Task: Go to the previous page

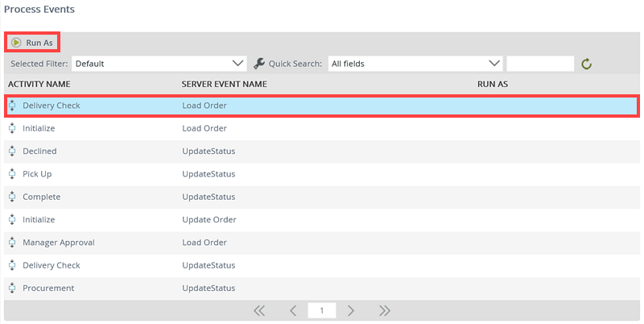Action: 293,310
